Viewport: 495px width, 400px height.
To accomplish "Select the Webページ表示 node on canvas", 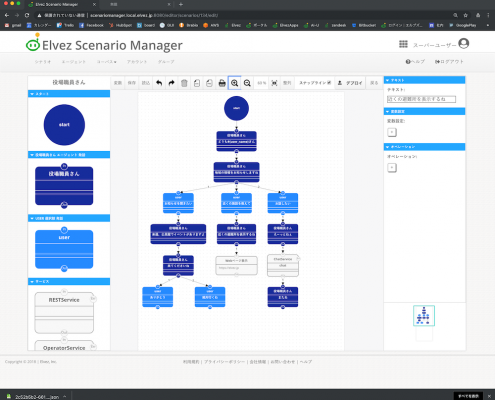I will [236, 265].
